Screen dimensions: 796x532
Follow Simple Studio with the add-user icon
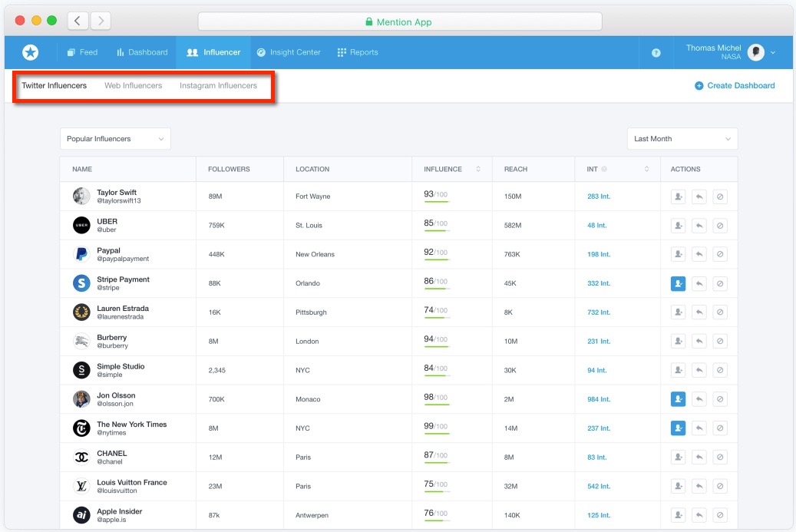(679, 370)
